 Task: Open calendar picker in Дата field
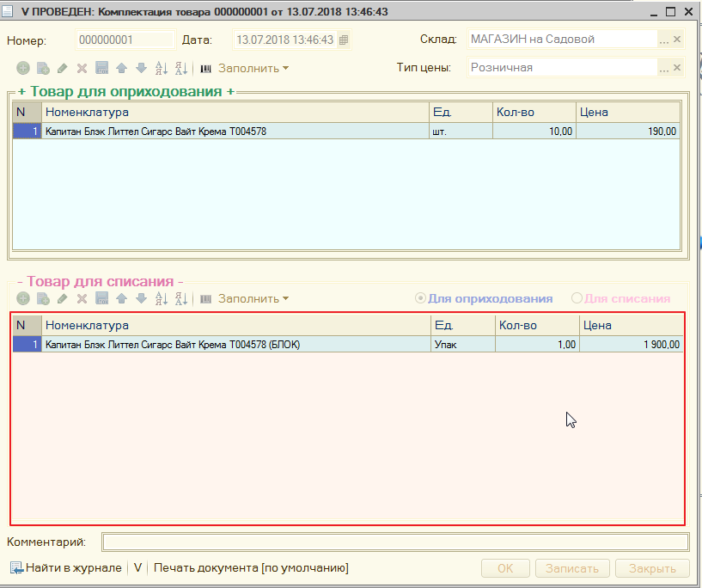pyautogui.click(x=344, y=40)
